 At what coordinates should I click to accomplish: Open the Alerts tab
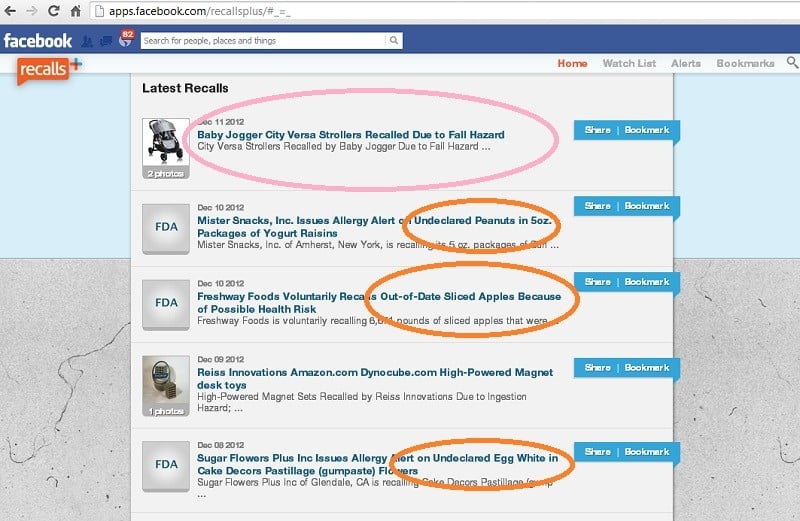tap(686, 63)
